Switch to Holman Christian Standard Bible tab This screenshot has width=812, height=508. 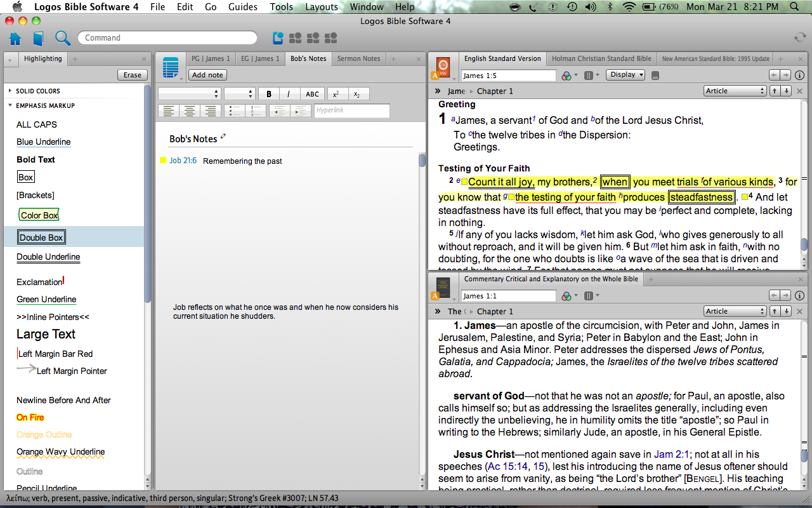coord(601,58)
